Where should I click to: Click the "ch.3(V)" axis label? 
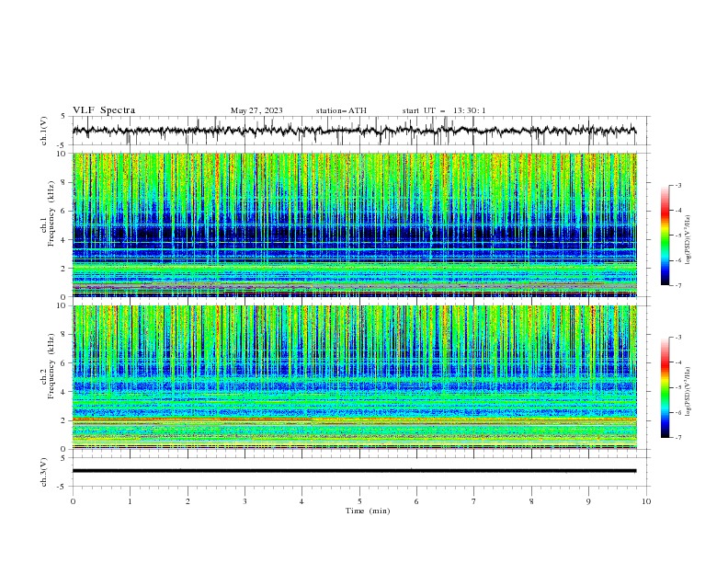click(44, 472)
